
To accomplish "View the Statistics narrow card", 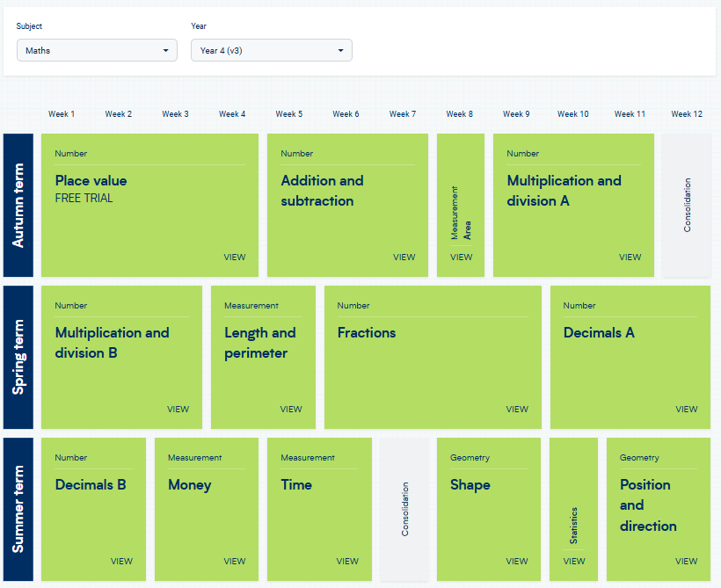I will click(x=574, y=561).
